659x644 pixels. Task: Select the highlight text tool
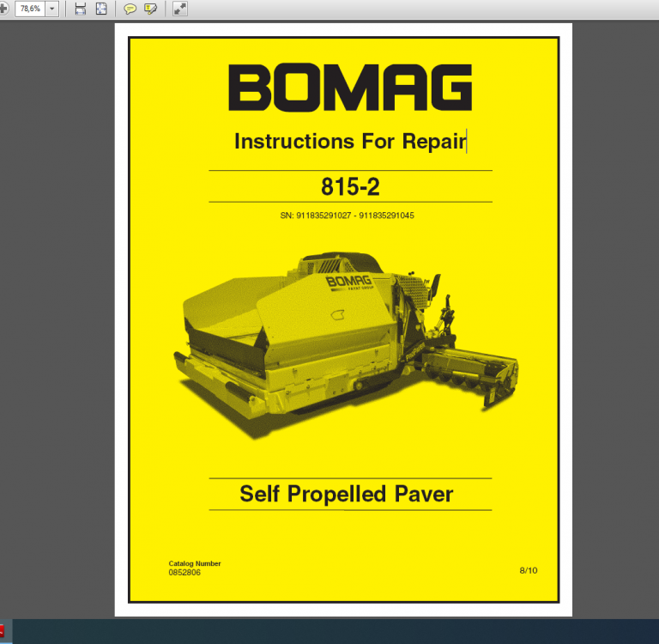point(150,9)
